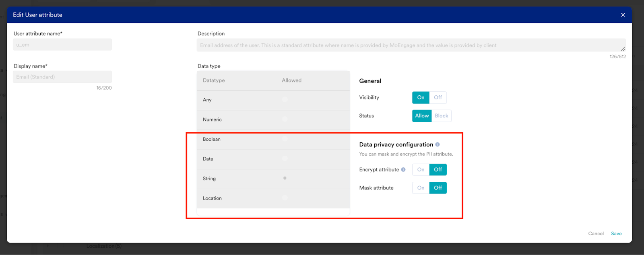Screen dimensions: 644x255
Task: Turn Mask attribute On
Action: pos(421,188)
